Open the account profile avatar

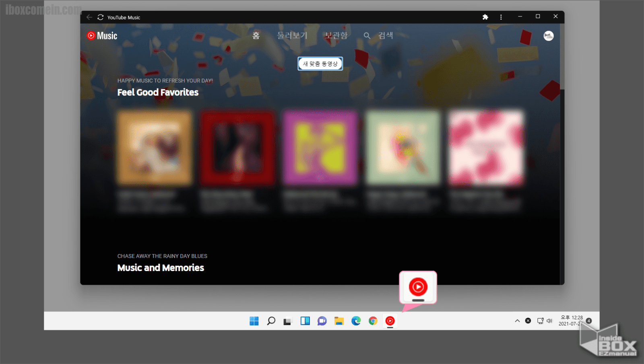[548, 36]
